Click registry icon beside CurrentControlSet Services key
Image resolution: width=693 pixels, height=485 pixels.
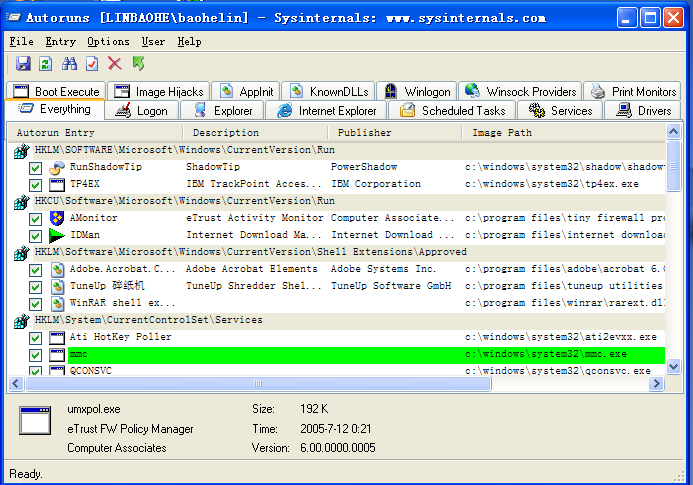coord(21,321)
